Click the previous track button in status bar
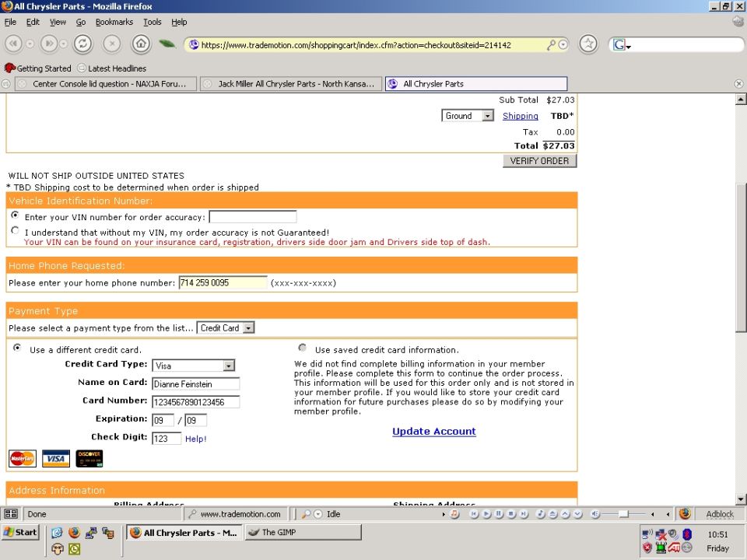Viewport: 747px width, 560px height. click(x=474, y=514)
